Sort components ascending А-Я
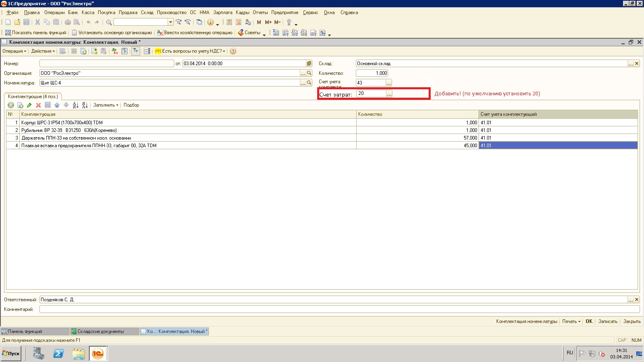 coord(75,105)
